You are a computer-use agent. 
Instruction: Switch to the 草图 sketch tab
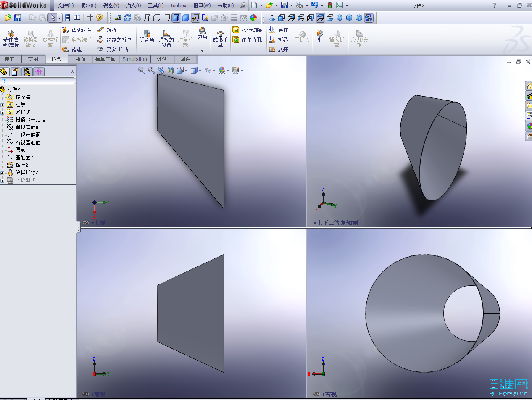tap(33, 59)
